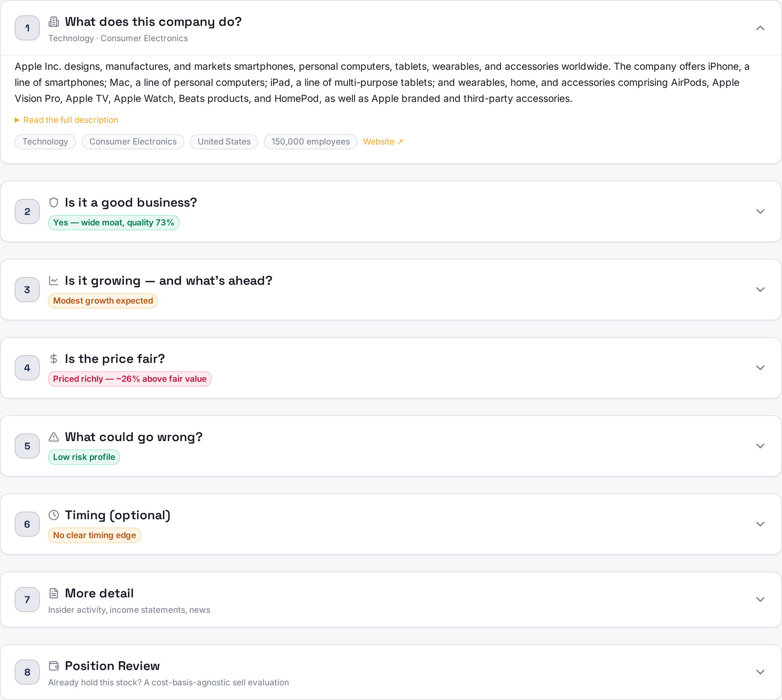Click the wallet icon for Position Review
This screenshot has height=700, width=782.
click(x=54, y=666)
